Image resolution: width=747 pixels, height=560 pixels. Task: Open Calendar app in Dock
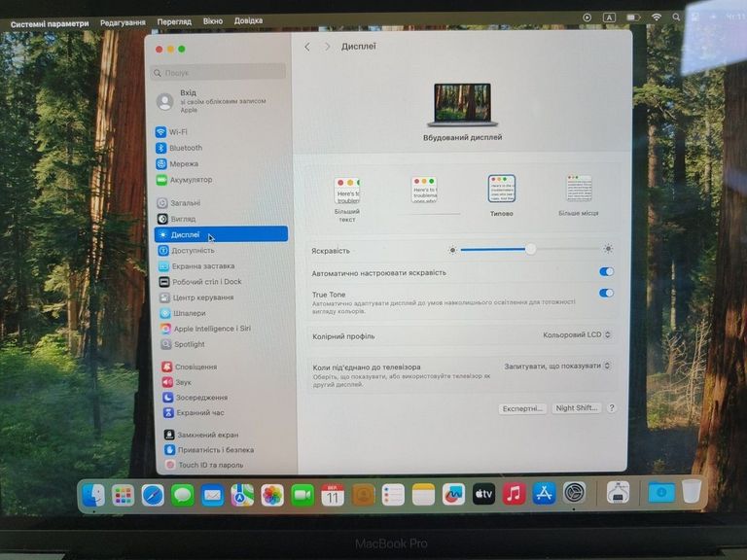[x=333, y=495]
